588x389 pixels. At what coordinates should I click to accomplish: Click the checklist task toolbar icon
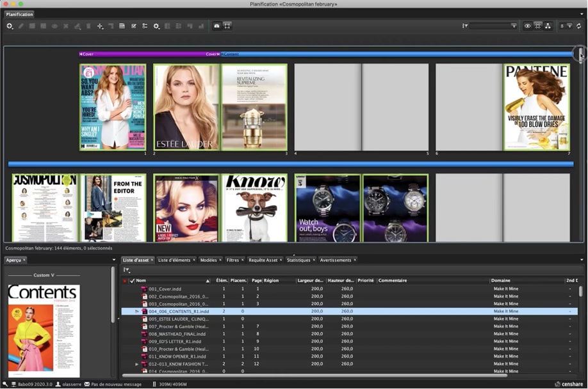133,26
